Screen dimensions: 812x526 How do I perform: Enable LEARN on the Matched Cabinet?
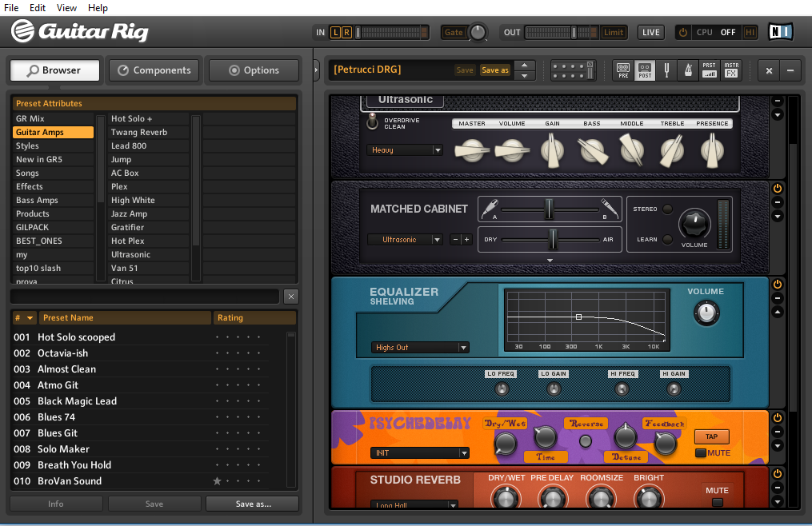point(667,239)
